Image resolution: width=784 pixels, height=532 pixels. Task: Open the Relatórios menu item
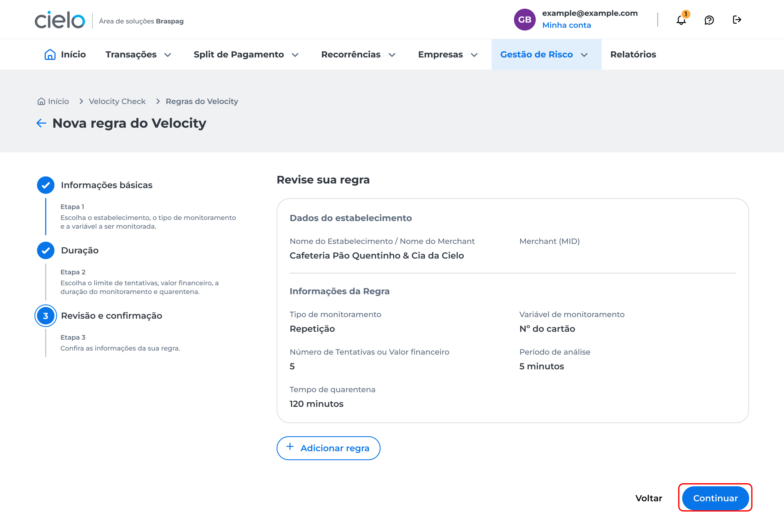(633, 55)
